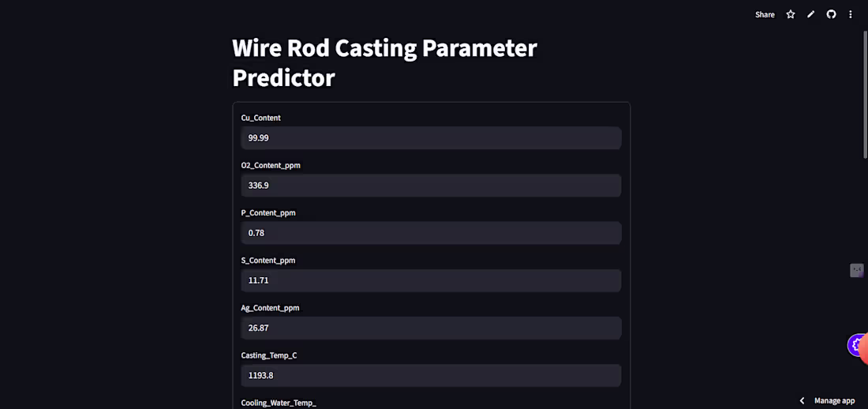Focus the Ag_Content_ppm input
Screen dimensions: 868x409
pyautogui.click(x=431, y=328)
